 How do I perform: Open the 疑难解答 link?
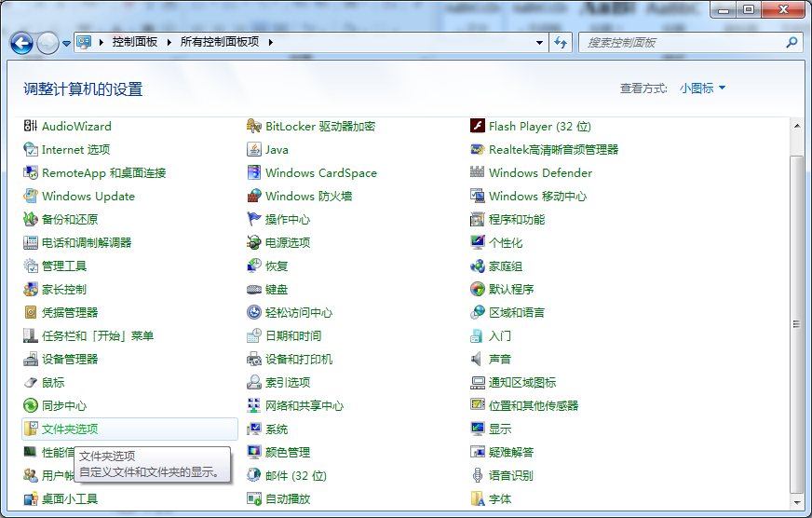click(x=511, y=452)
